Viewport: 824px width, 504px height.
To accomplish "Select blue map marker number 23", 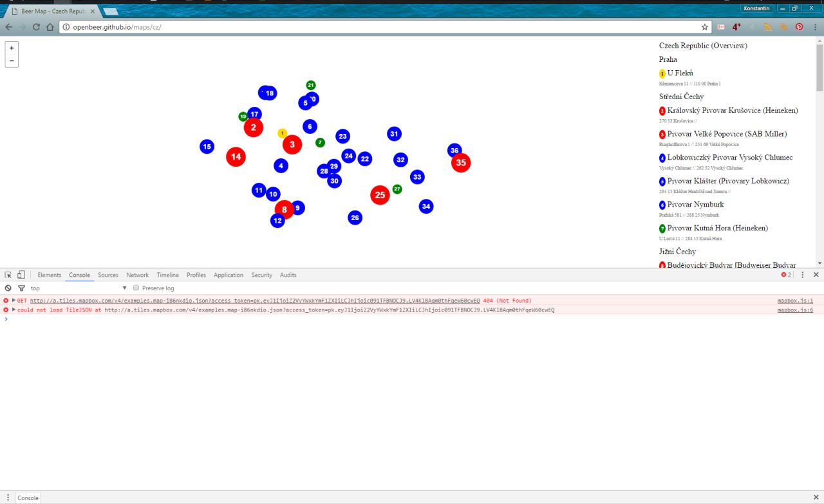I will point(342,136).
